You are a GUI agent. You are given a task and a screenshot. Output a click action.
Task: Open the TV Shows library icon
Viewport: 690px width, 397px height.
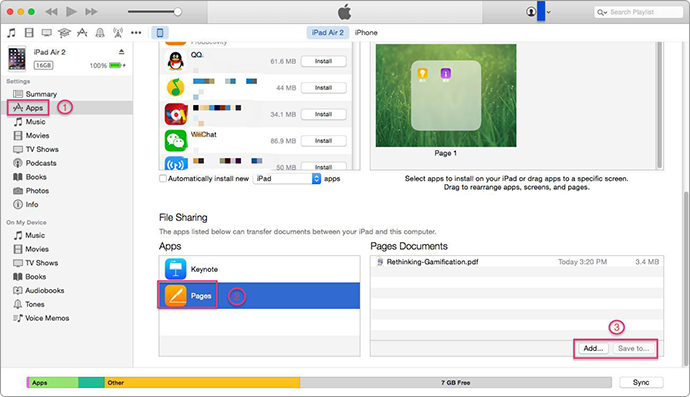pyautogui.click(x=47, y=33)
